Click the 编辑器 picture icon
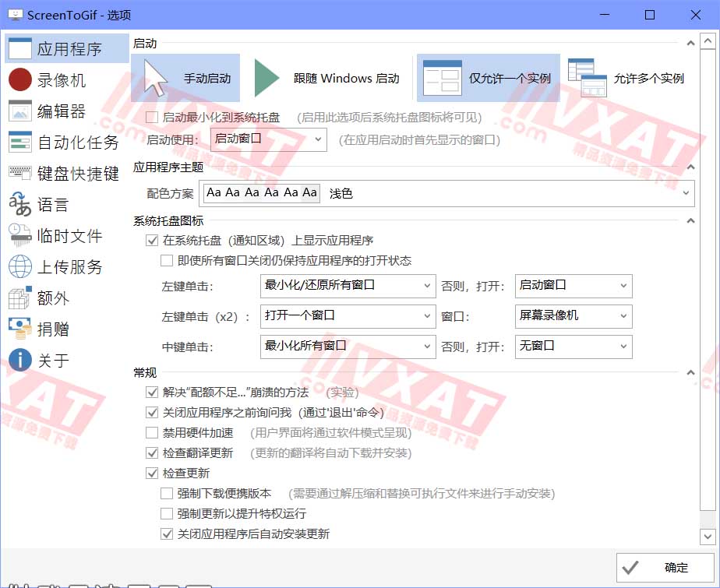The image size is (720, 588). coord(20,111)
